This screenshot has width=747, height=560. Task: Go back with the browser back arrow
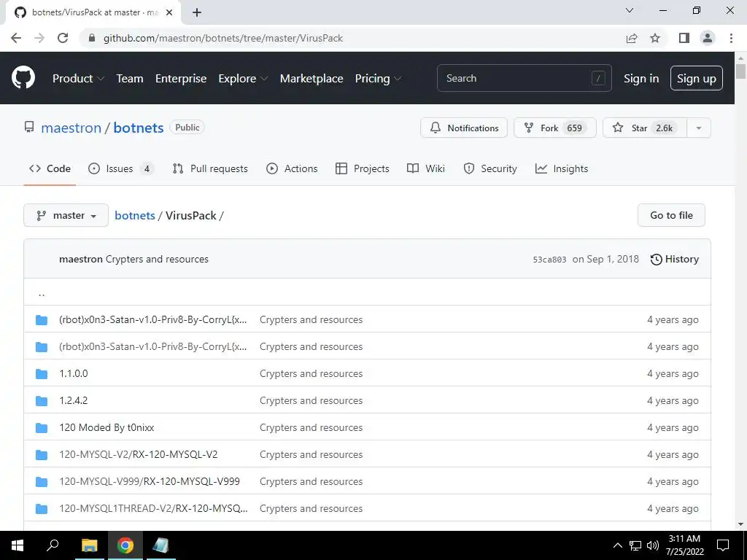click(16, 38)
